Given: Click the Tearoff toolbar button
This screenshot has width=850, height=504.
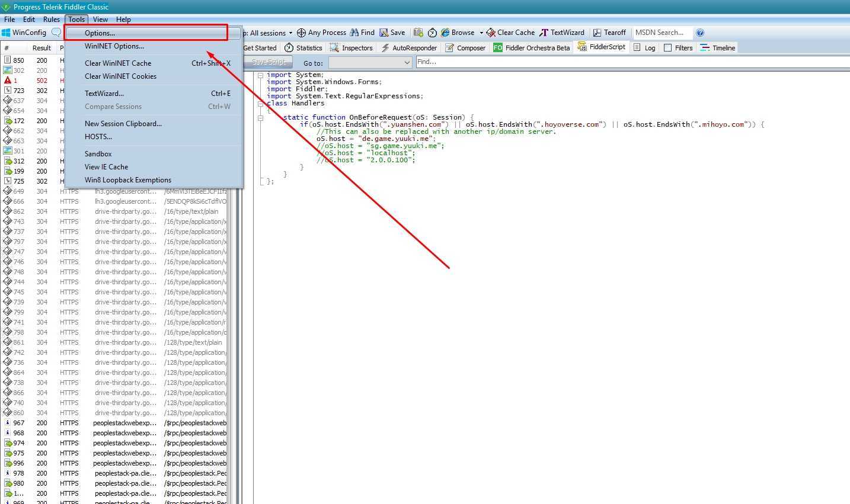Looking at the screenshot, I should [609, 33].
